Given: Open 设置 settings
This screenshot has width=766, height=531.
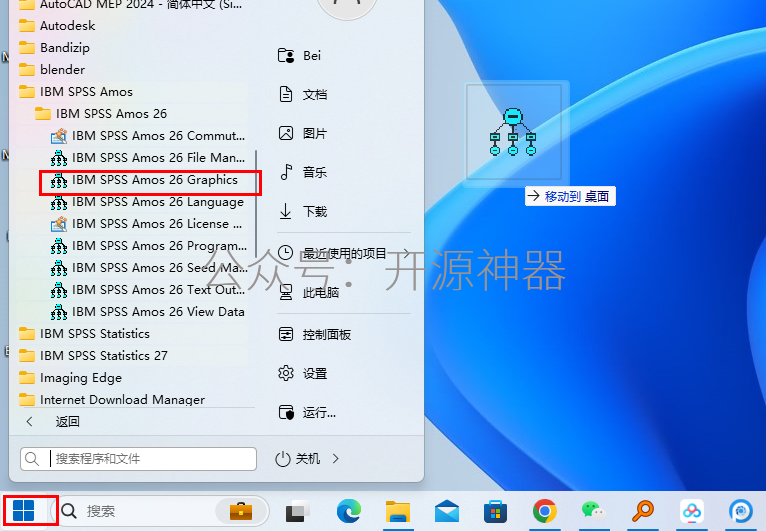Looking at the screenshot, I should 302,374.
